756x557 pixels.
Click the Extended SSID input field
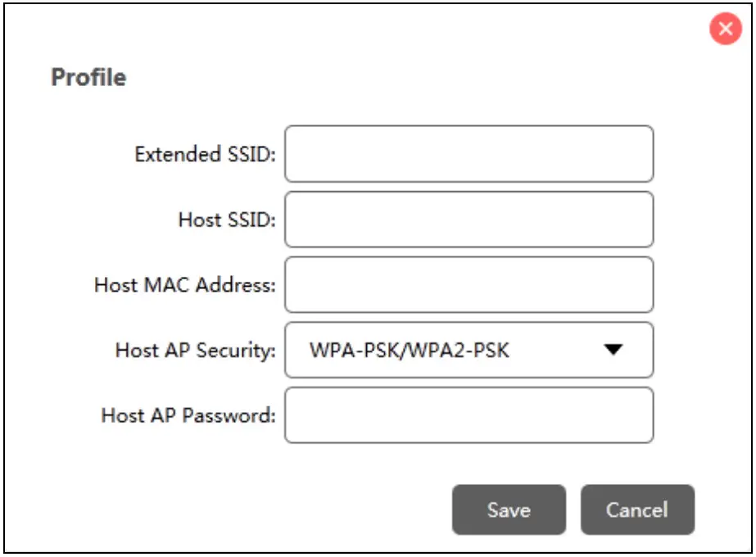coord(469,154)
